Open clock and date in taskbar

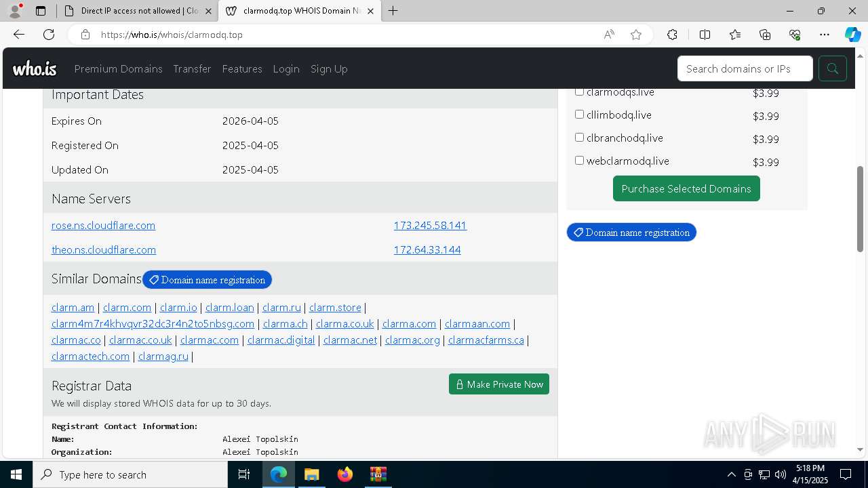click(x=810, y=474)
